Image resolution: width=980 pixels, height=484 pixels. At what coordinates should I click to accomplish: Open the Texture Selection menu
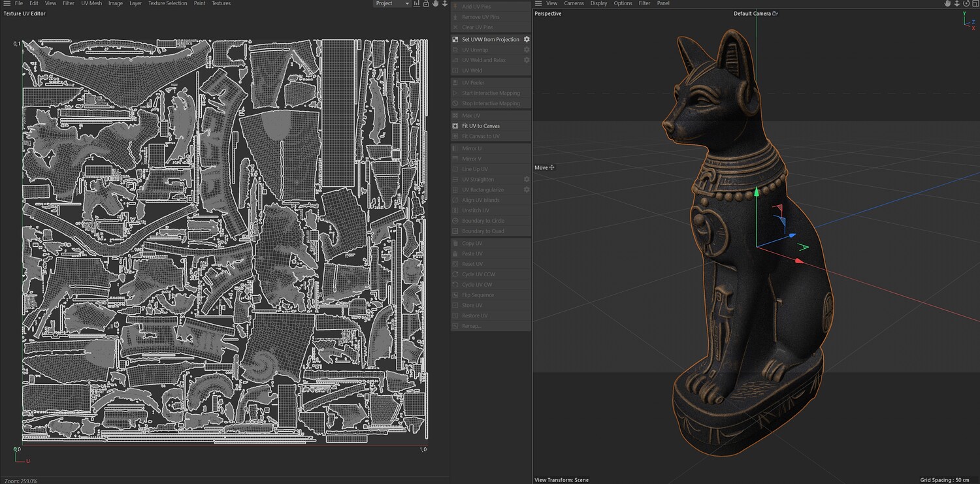(167, 3)
